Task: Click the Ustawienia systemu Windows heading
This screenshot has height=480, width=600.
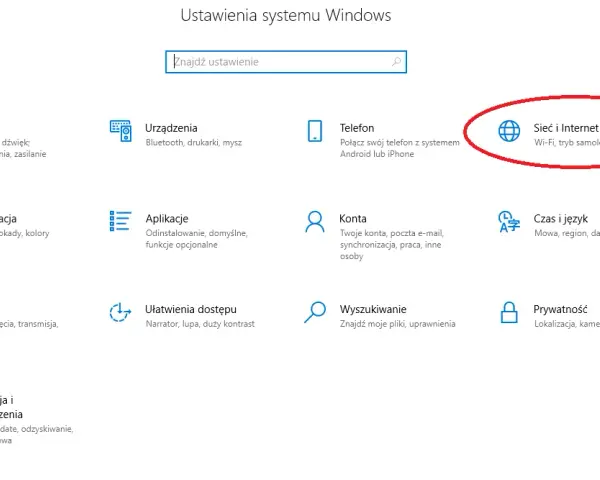Action: tap(286, 16)
